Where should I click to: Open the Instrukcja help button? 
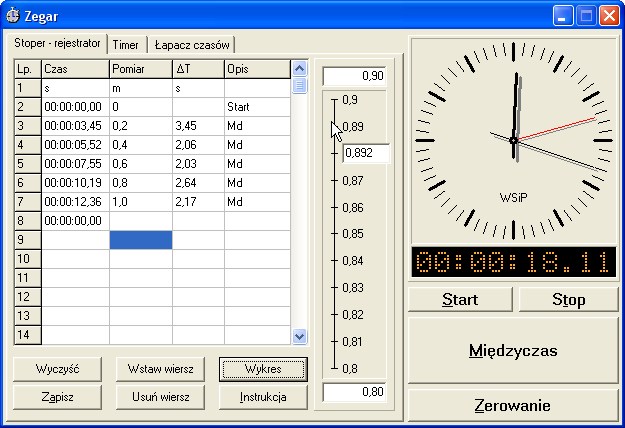point(263,396)
